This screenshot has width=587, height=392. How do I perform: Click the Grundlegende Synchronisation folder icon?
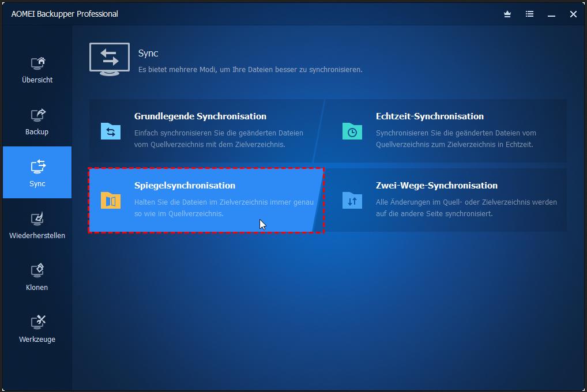pyautogui.click(x=111, y=131)
